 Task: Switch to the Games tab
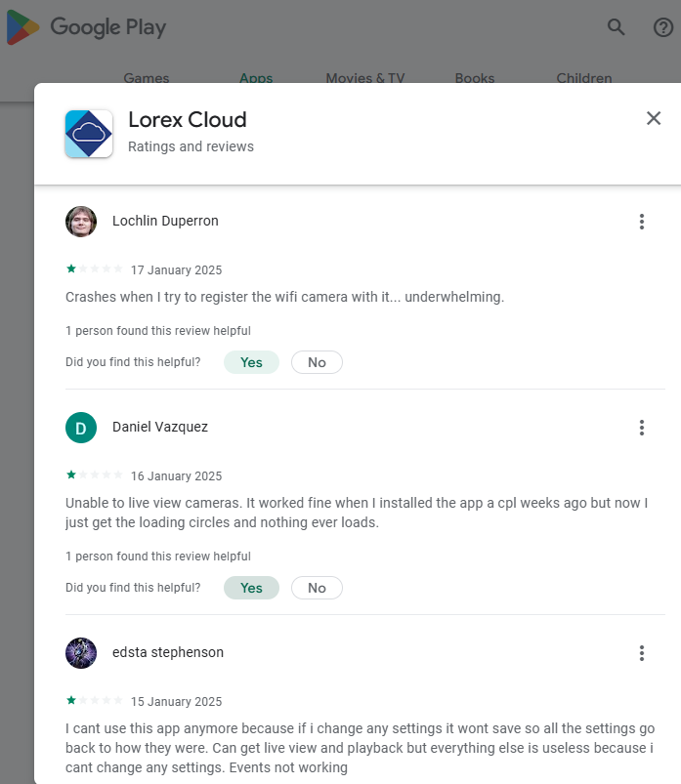[x=147, y=78]
